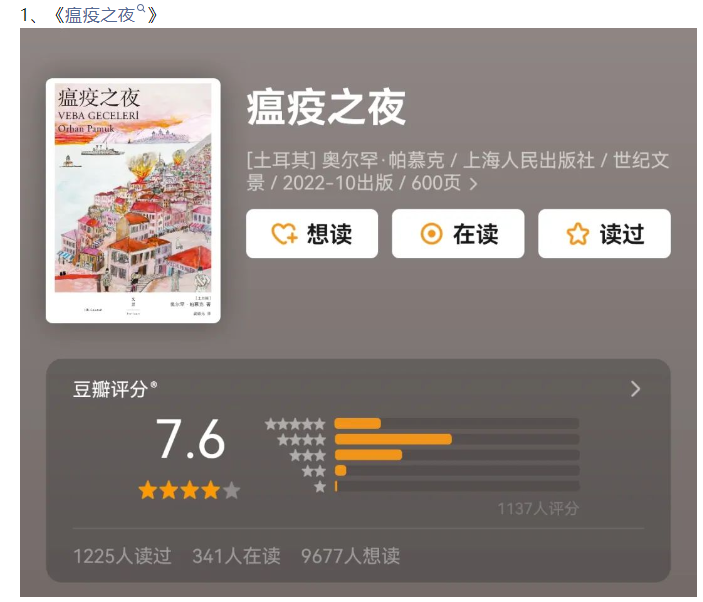Click the search icon beside 瘟疫之夜 link
The image size is (703, 602).
click(x=140, y=8)
